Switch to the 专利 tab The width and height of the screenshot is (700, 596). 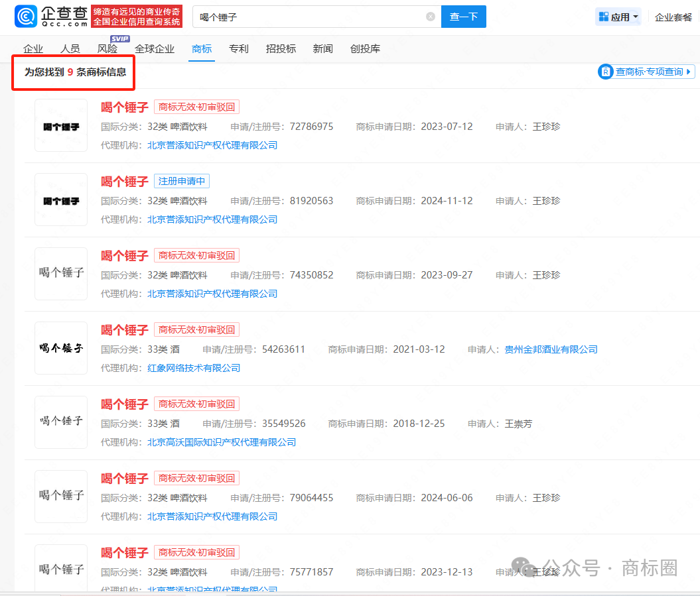tap(238, 48)
